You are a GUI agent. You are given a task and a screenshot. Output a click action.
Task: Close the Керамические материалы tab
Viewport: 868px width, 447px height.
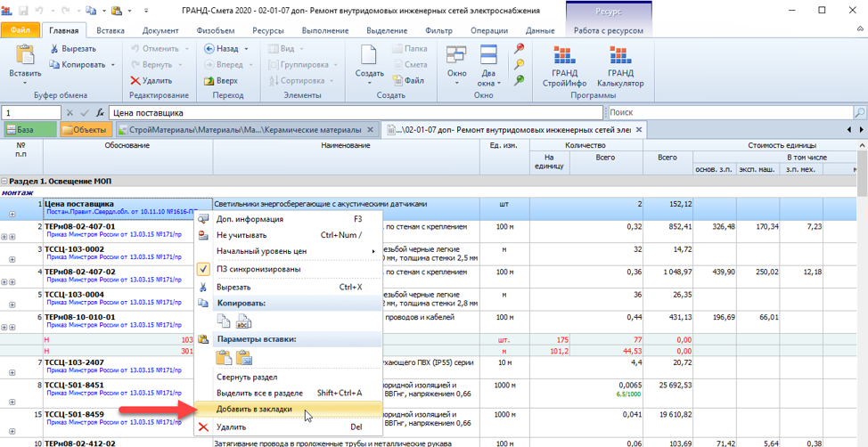tap(371, 130)
